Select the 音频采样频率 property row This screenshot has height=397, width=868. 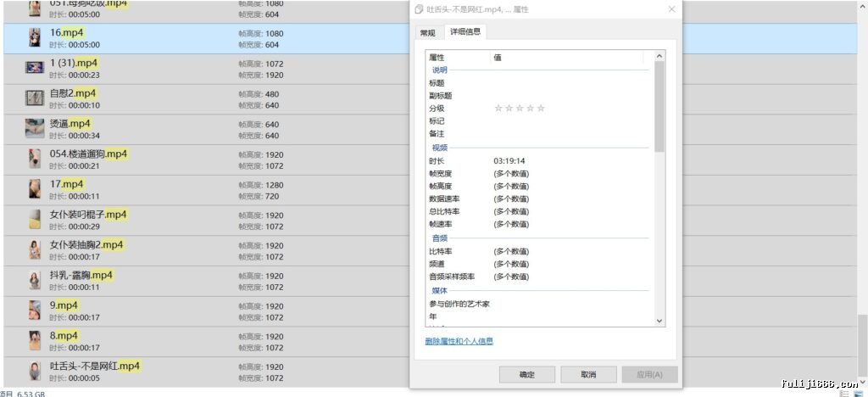click(x=537, y=277)
